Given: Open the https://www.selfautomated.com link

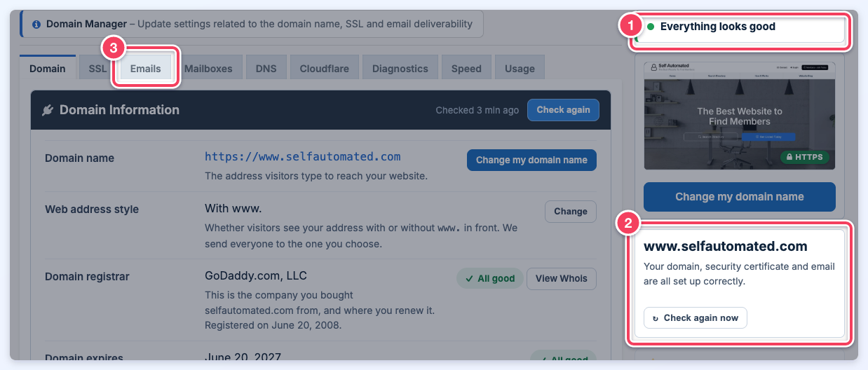Looking at the screenshot, I should 303,157.
